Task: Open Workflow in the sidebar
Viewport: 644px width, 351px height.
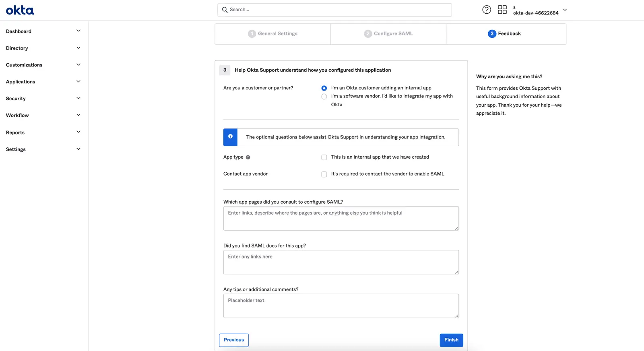Action: pyautogui.click(x=17, y=116)
